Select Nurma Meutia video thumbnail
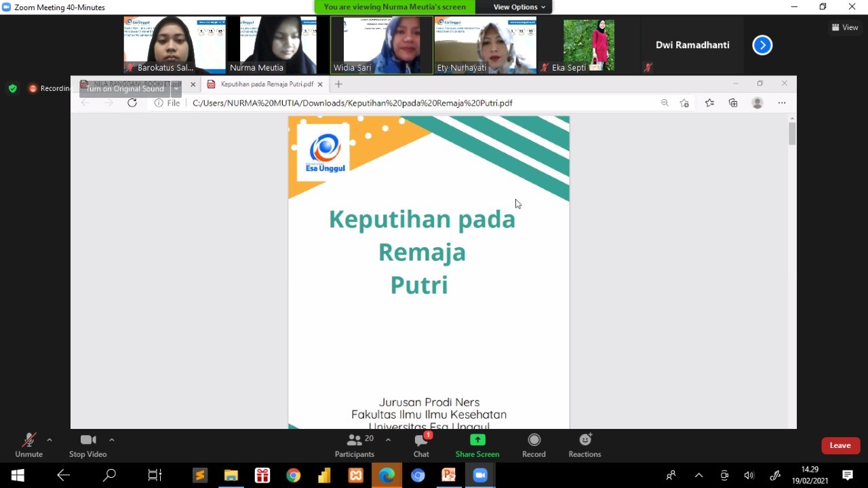Screen dimensions: 868x488 [278, 45]
